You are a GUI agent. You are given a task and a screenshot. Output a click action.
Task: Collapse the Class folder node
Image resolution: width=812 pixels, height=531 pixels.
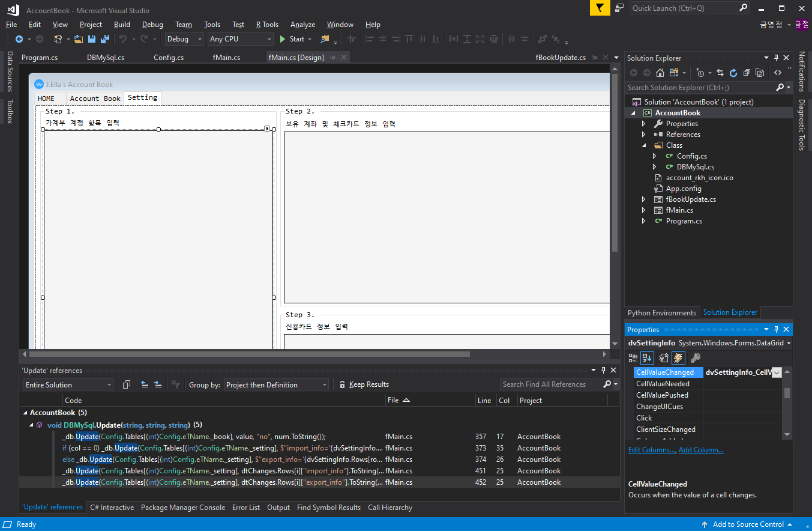click(x=644, y=145)
